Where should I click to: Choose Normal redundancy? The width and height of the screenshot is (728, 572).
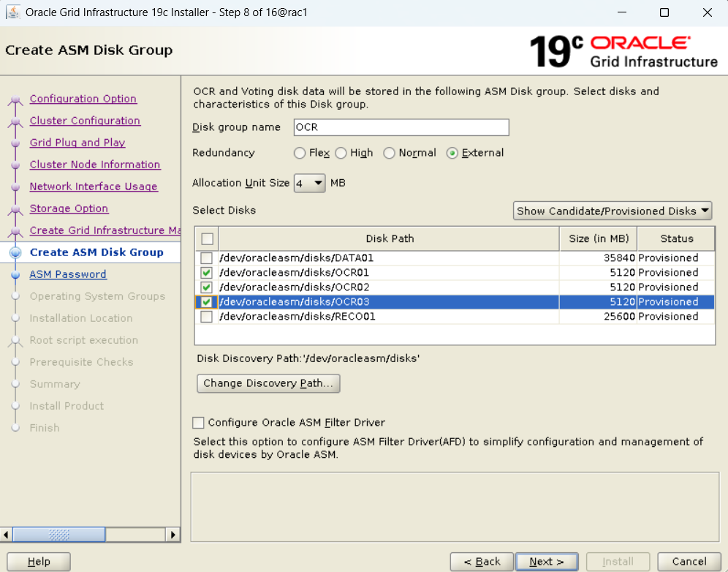[x=389, y=153]
